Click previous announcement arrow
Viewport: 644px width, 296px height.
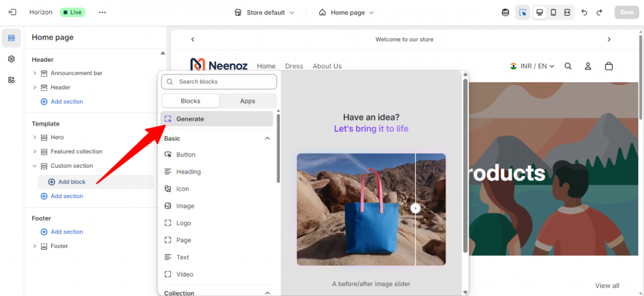[193, 39]
